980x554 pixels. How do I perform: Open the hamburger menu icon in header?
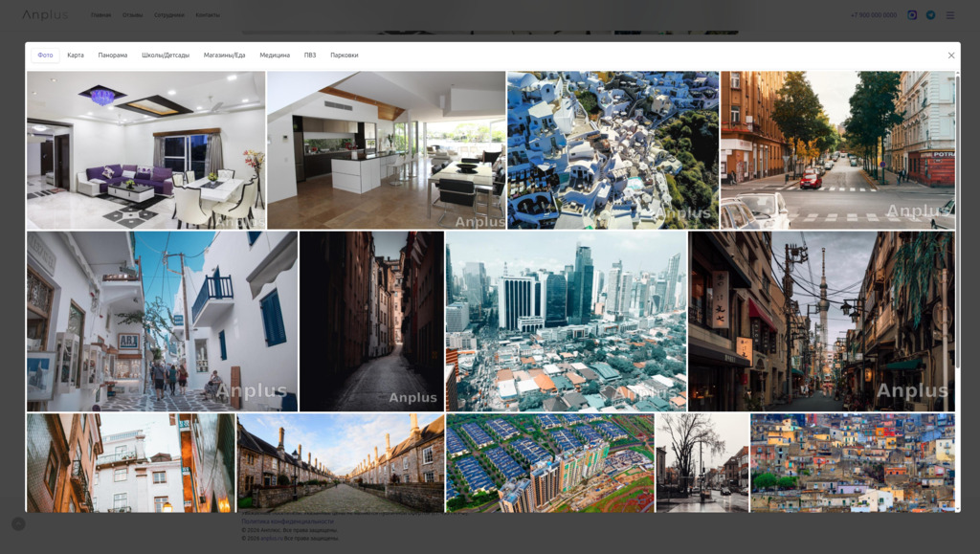950,15
